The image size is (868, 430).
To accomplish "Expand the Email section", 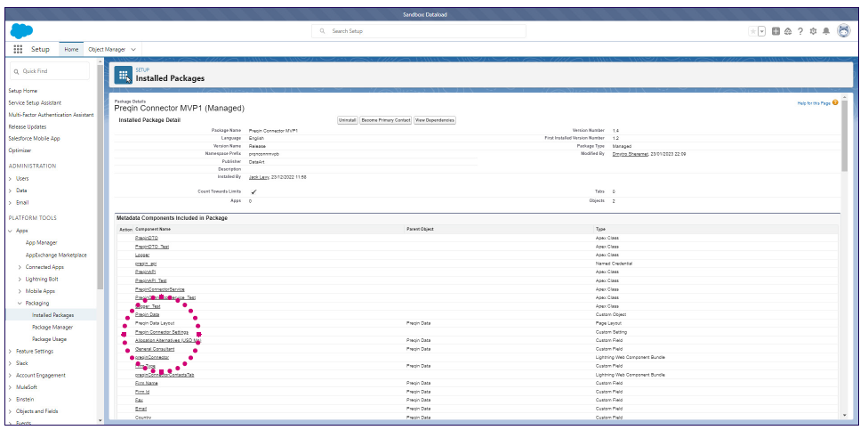I will (x=11, y=202).
